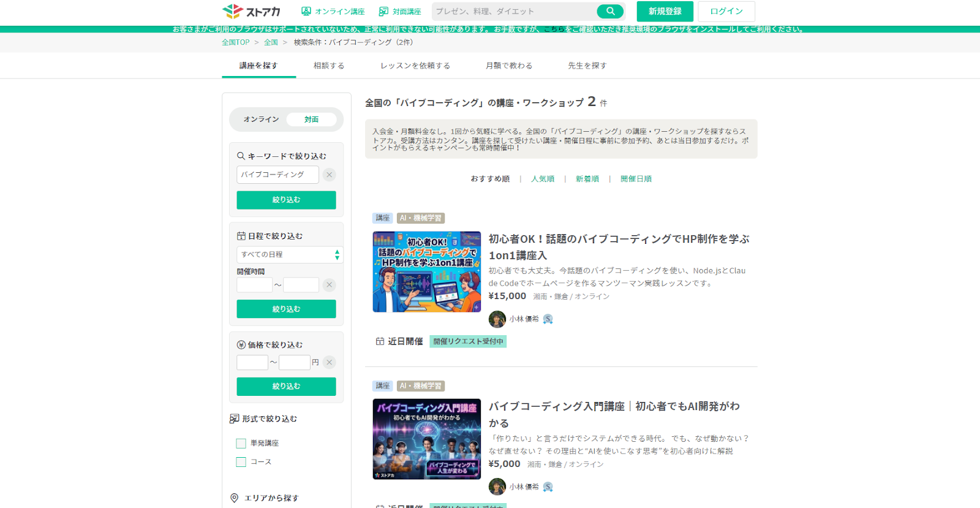Check the コース checkbox

[x=241, y=462]
